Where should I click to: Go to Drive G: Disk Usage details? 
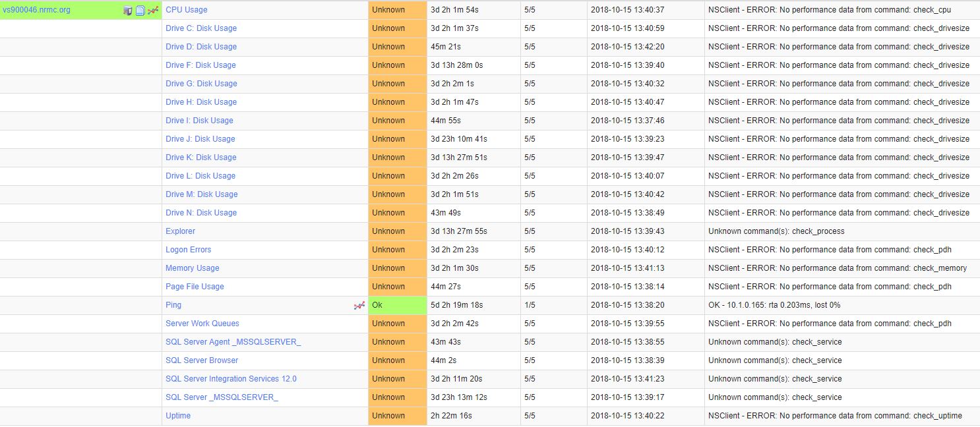201,84
